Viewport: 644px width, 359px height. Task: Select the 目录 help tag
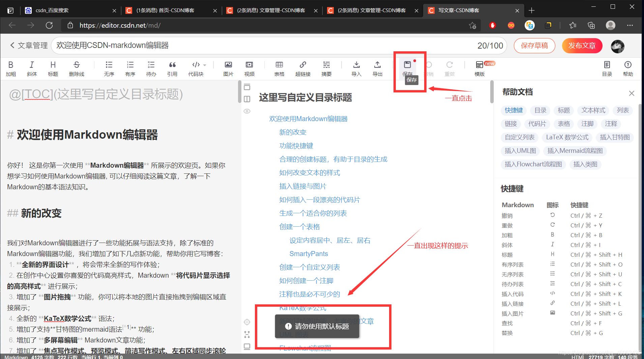point(540,110)
